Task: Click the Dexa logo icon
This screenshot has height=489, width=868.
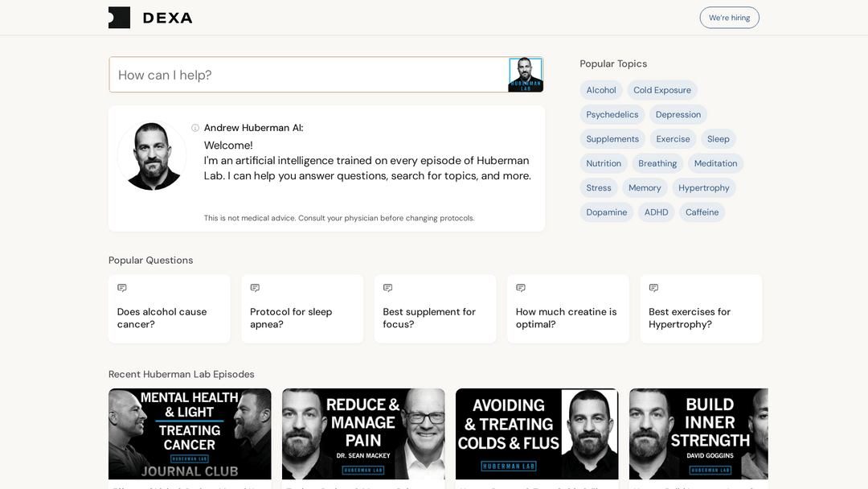Action: tap(119, 18)
